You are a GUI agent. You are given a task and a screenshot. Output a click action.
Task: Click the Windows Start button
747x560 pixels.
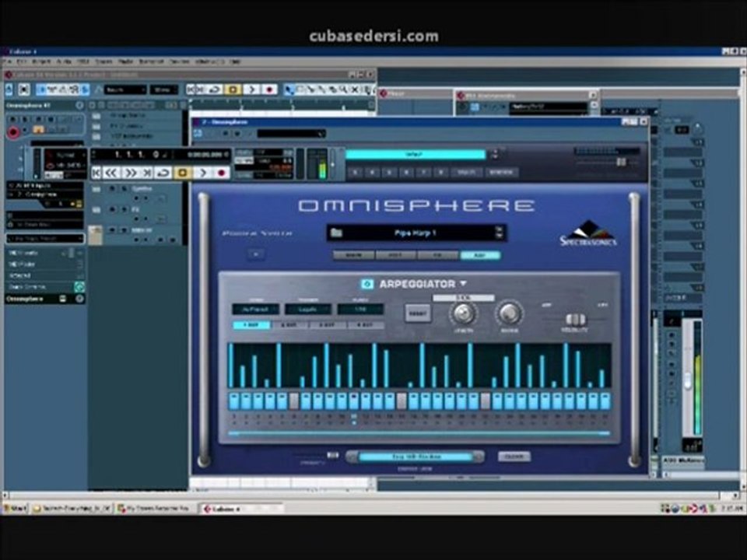[x=16, y=509]
